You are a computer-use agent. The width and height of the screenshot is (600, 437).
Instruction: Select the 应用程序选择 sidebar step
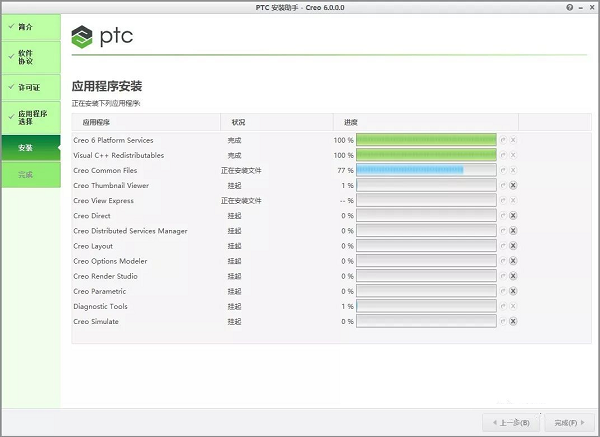[29, 118]
